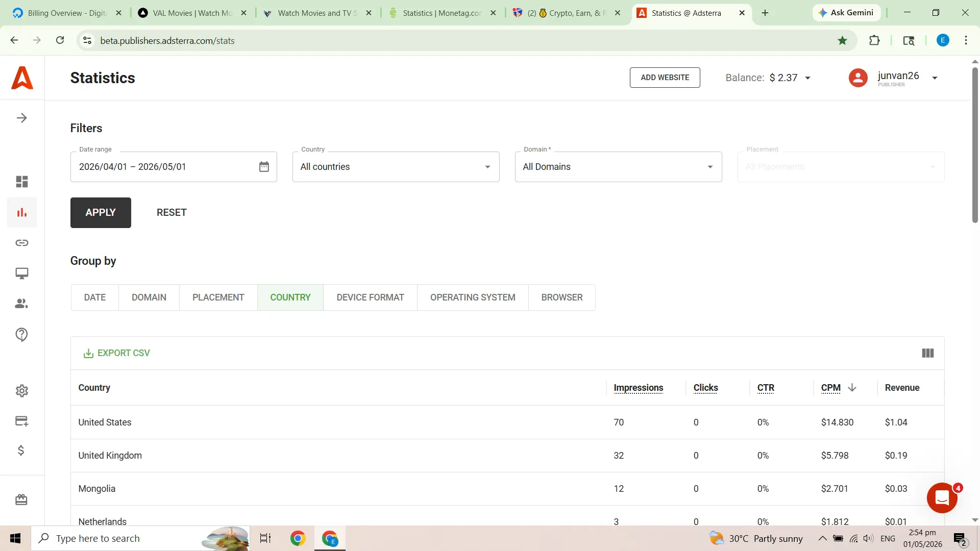
Task: Group statistics by Device Format
Action: [371, 297]
